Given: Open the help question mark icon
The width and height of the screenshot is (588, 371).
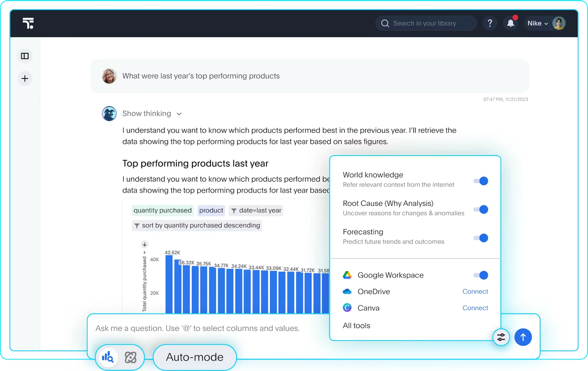Looking at the screenshot, I should (x=490, y=23).
